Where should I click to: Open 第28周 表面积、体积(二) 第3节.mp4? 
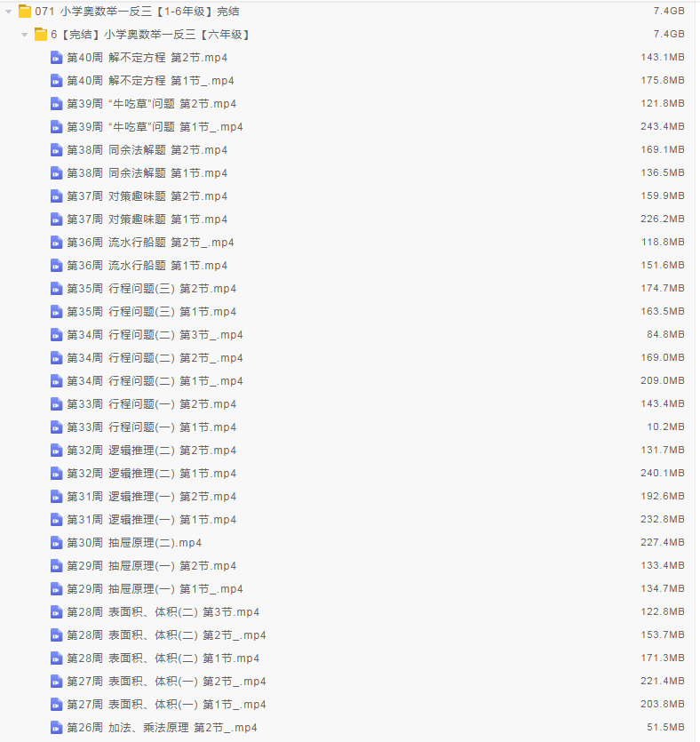tap(163, 612)
